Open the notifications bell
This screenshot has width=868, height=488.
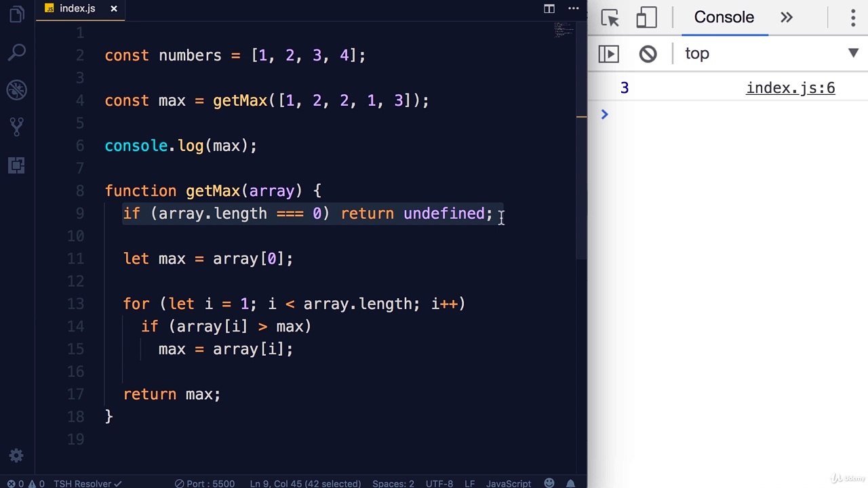(x=570, y=483)
